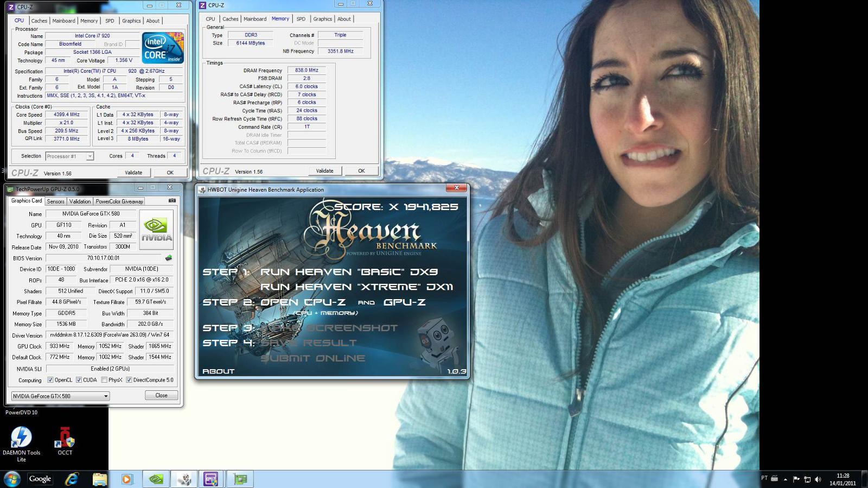Open the Validation tab in GPU-Z
Viewport: 868px width, 488px height.
pos(80,201)
